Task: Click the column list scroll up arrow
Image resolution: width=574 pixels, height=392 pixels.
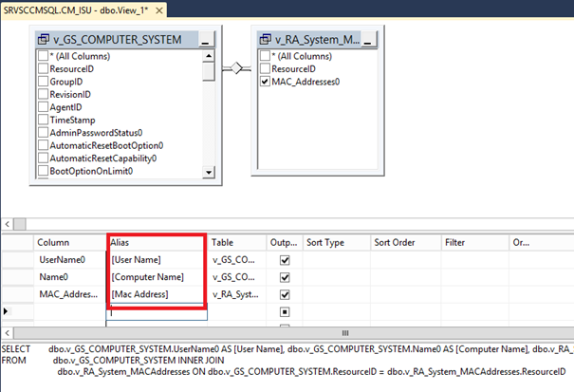Action: pos(209,56)
